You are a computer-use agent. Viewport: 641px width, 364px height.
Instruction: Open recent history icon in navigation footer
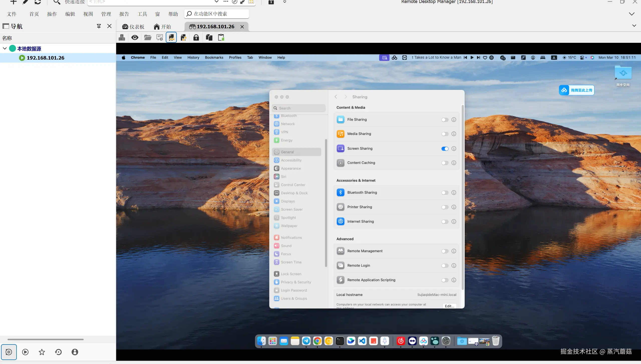point(58,352)
